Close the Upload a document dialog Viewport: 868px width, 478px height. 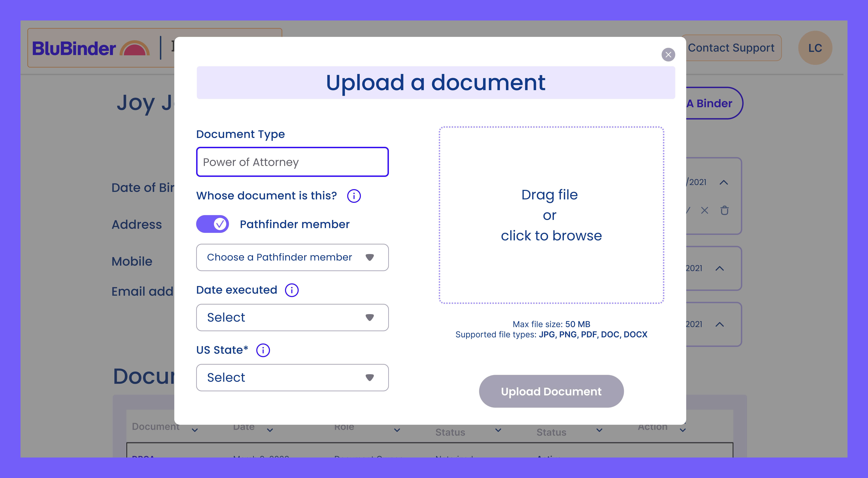point(668,55)
